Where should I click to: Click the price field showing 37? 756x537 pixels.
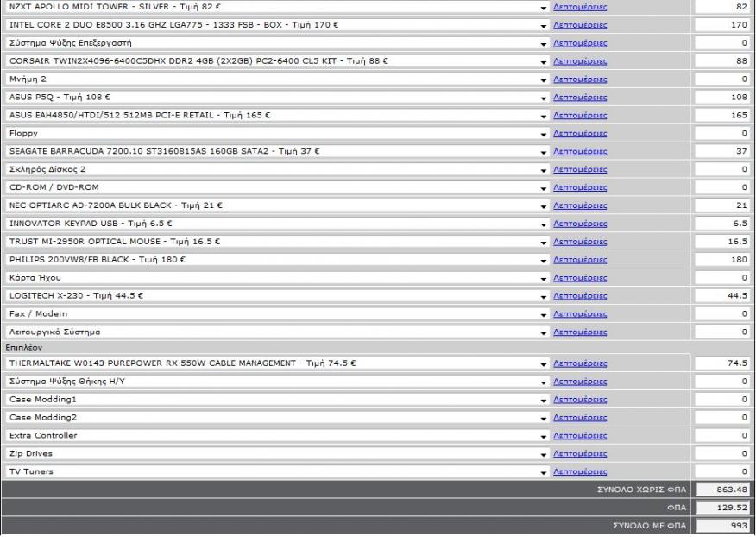(x=722, y=151)
